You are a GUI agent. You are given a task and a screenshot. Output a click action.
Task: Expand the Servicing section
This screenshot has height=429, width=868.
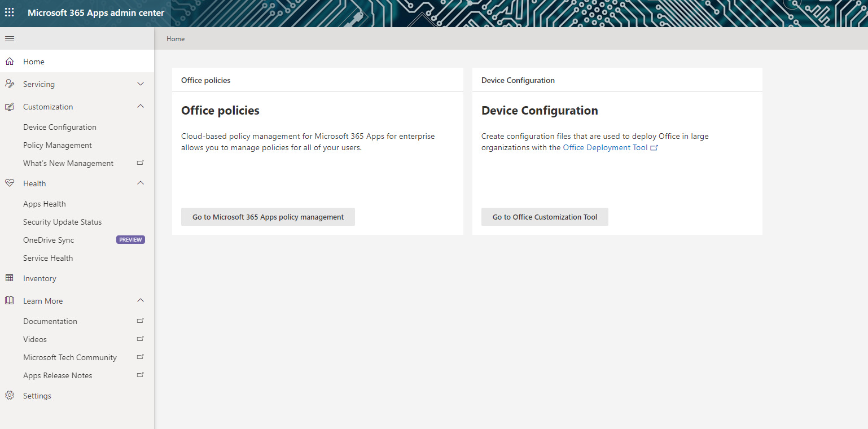click(x=140, y=84)
